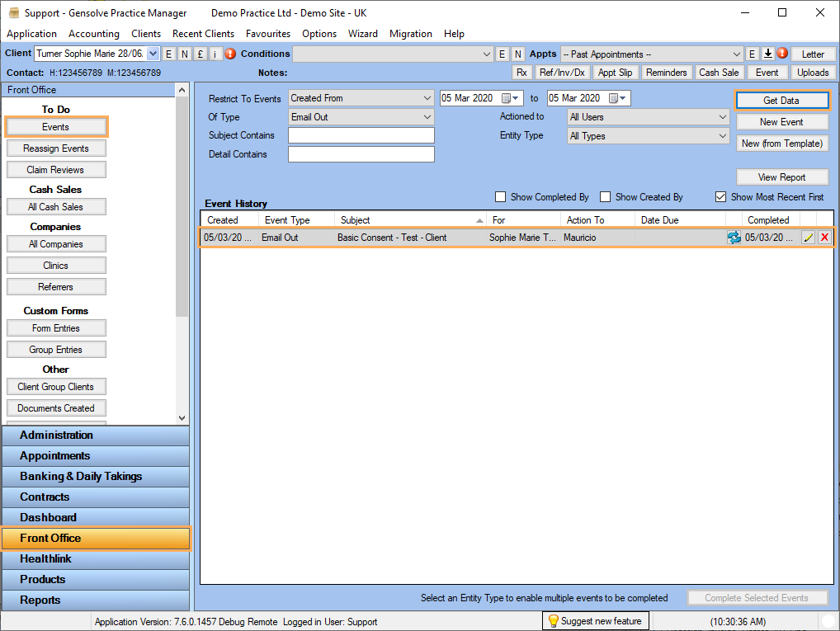Open client info with the i icon
Image resolution: width=840 pixels, height=631 pixels.
pyautogui.click(x=217, y=53)
